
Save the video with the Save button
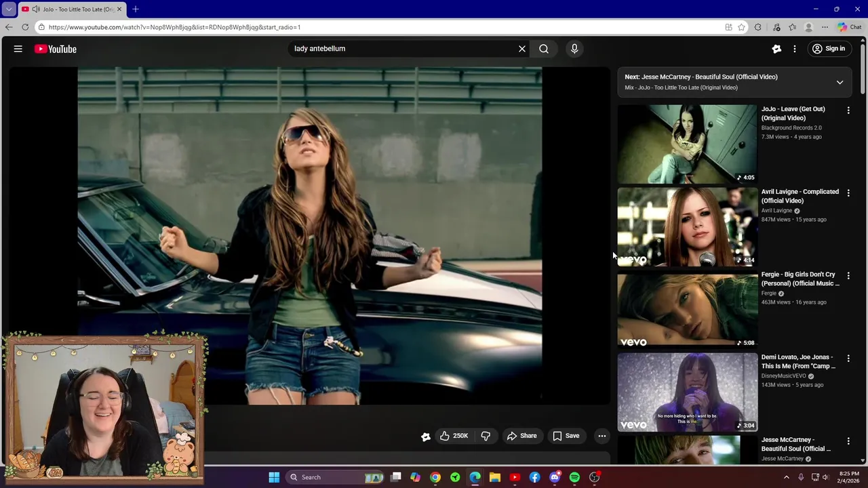pyautogui.click(x=566, y=436)
